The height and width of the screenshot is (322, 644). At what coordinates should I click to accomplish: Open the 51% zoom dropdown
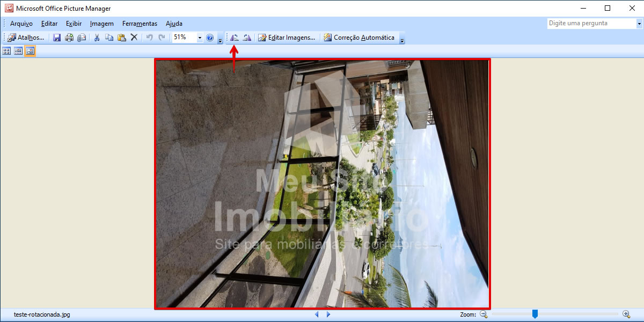tap(200, 38)
